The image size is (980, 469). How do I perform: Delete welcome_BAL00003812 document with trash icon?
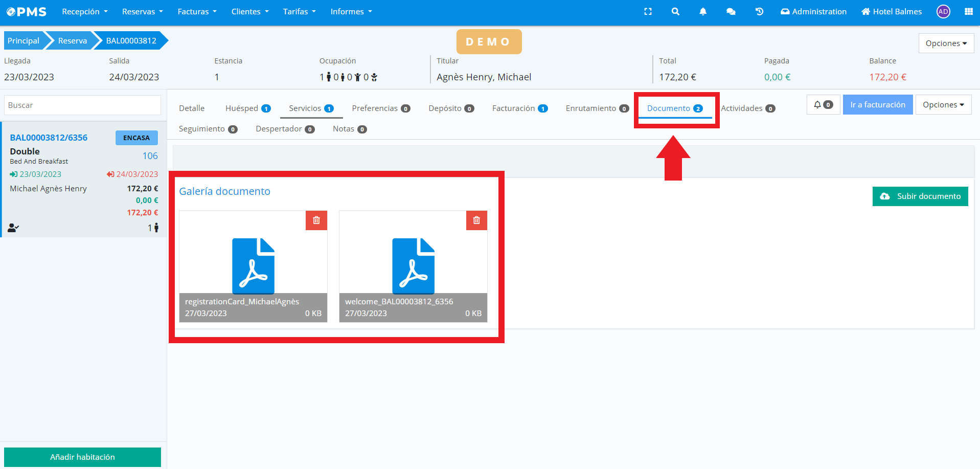click(x=476, y=220)
